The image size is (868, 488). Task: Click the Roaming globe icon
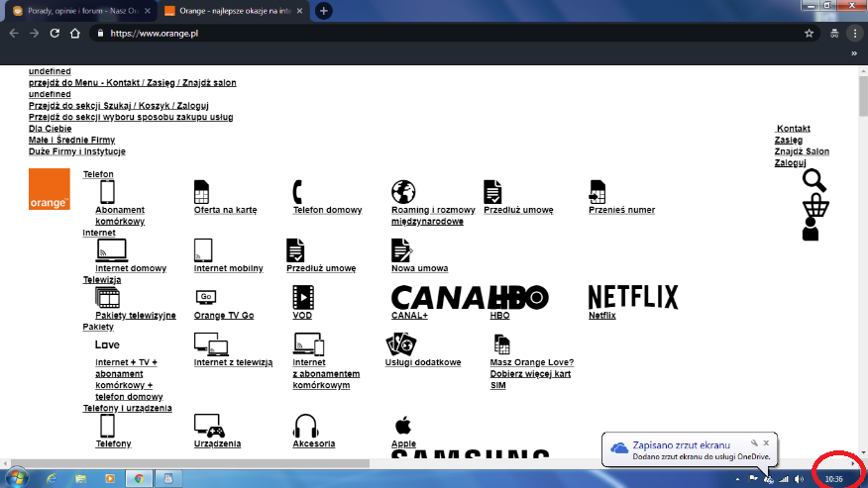[x=402, y=191]
